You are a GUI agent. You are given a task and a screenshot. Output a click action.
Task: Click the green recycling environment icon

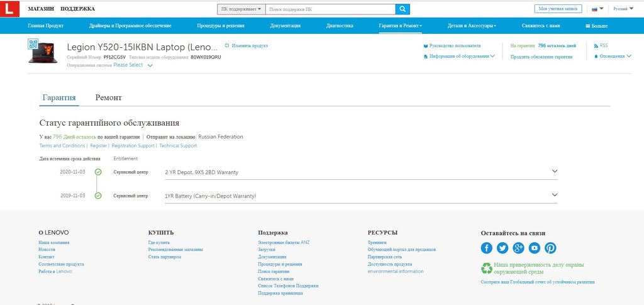[x=487, y=269]
